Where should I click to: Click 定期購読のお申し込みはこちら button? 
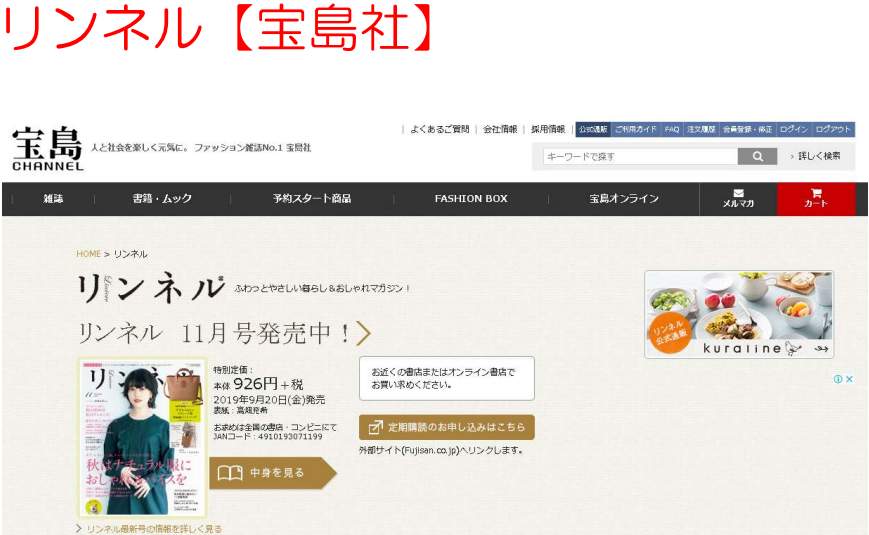447,427
